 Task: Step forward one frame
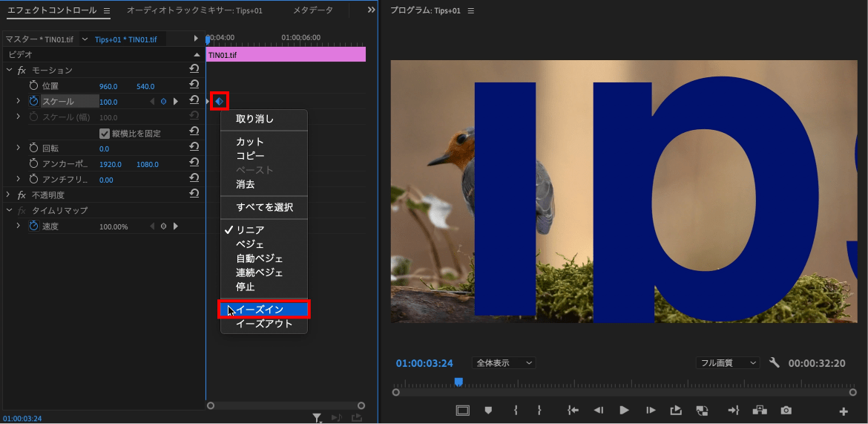point(651,410)
